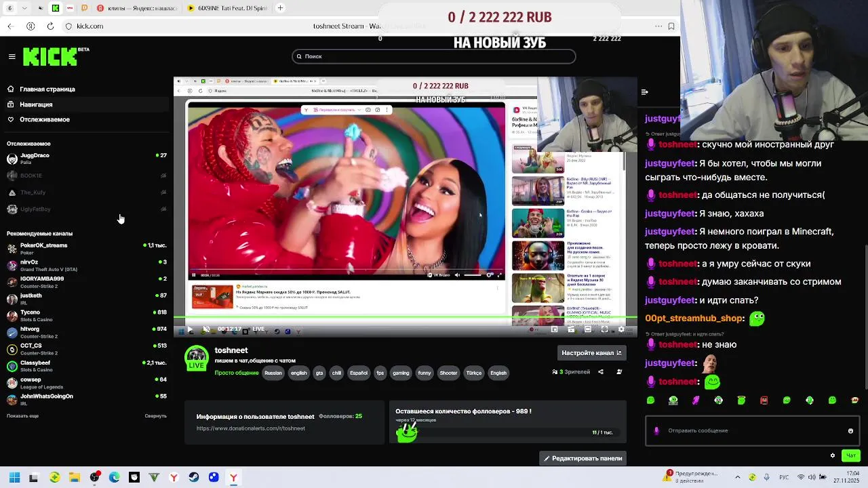Open emoji picker in chat input

pos(850,430)
